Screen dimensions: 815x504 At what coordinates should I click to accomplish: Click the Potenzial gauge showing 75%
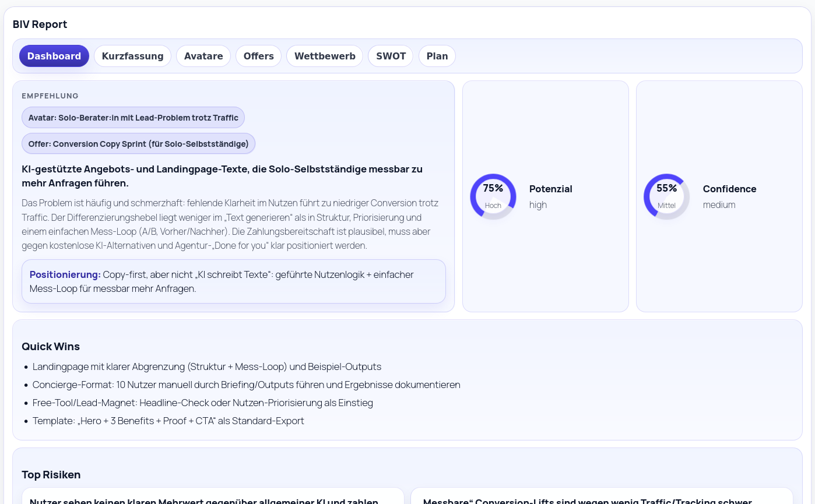click(x=493, y=196)
